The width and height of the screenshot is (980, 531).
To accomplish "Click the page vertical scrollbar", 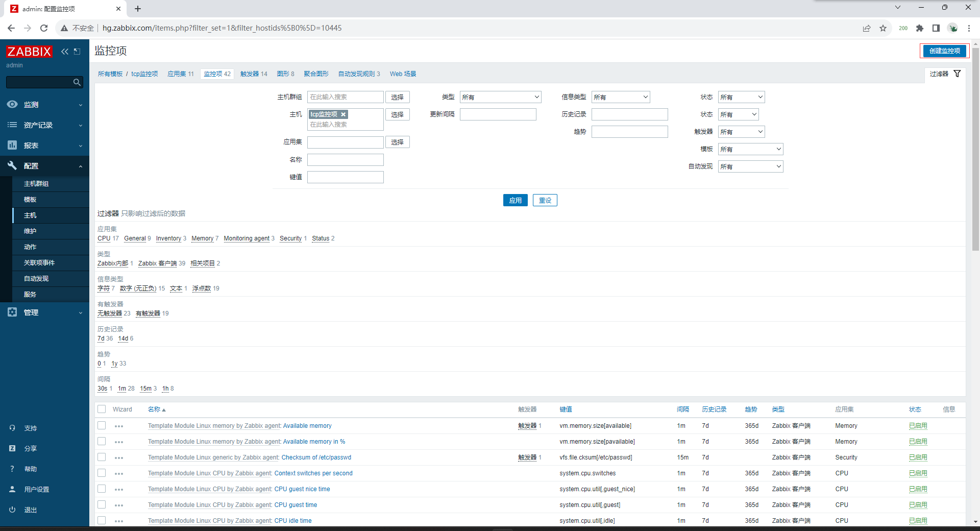I will coord(975,148).
